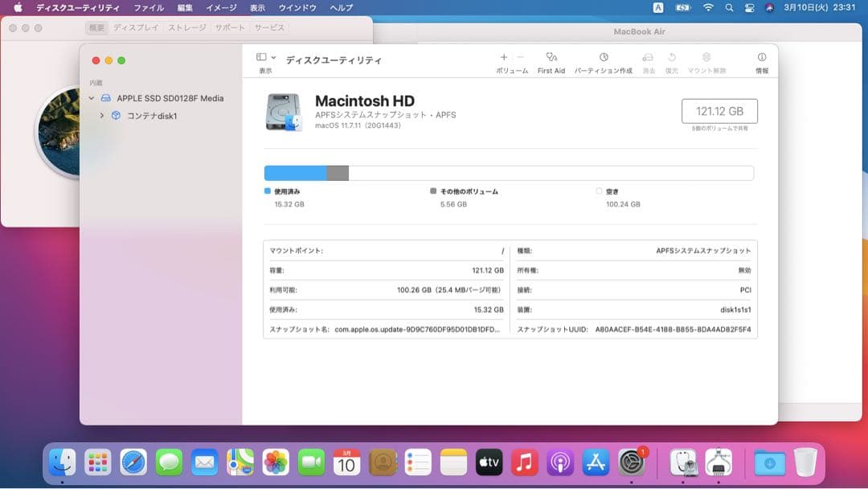Remove a volume using the minus icon
Image resolution: width=868 pixels, height=489 pixels.
tap(519, 58)
